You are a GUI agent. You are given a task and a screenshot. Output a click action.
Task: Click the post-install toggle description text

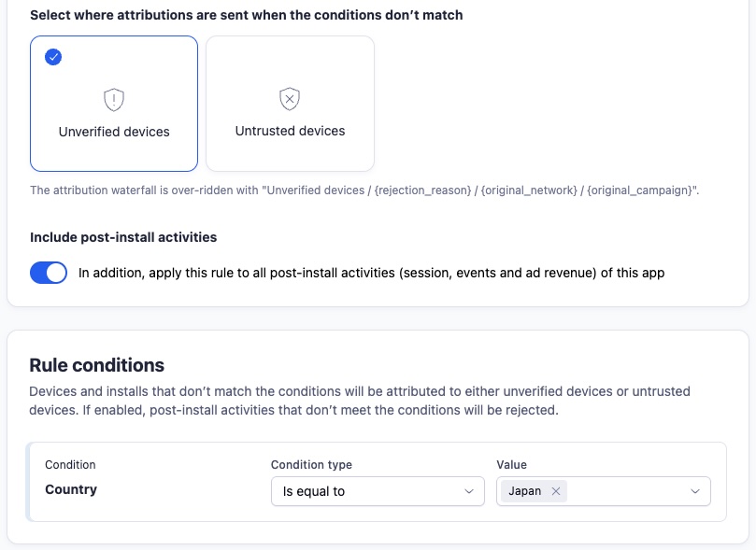pyautogui.click(x=371, y=273)
